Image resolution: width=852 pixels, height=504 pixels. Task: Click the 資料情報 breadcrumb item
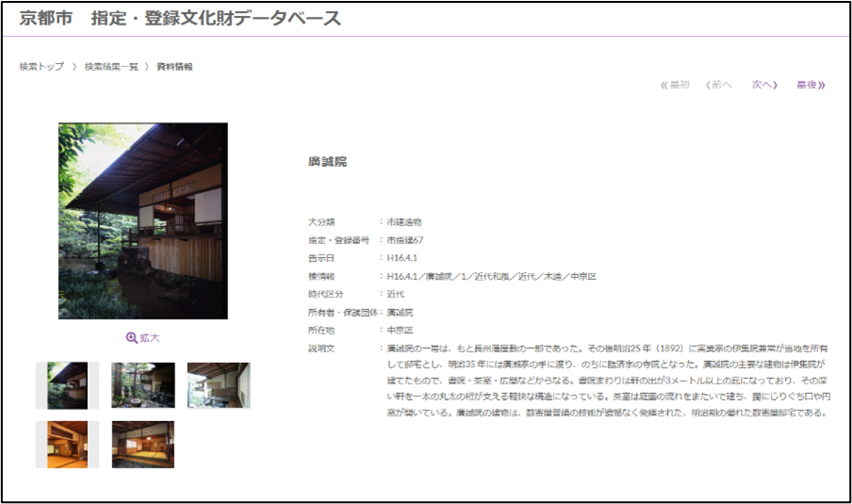tap(174, 67)
